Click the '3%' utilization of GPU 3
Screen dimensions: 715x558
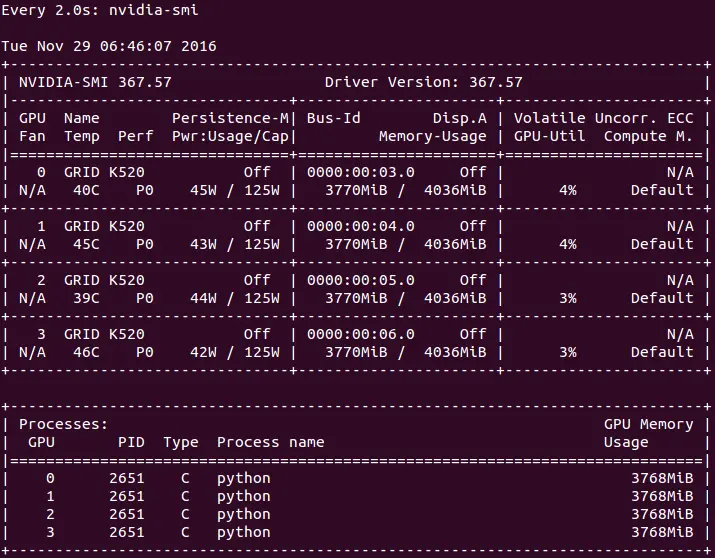click(568, 352)
